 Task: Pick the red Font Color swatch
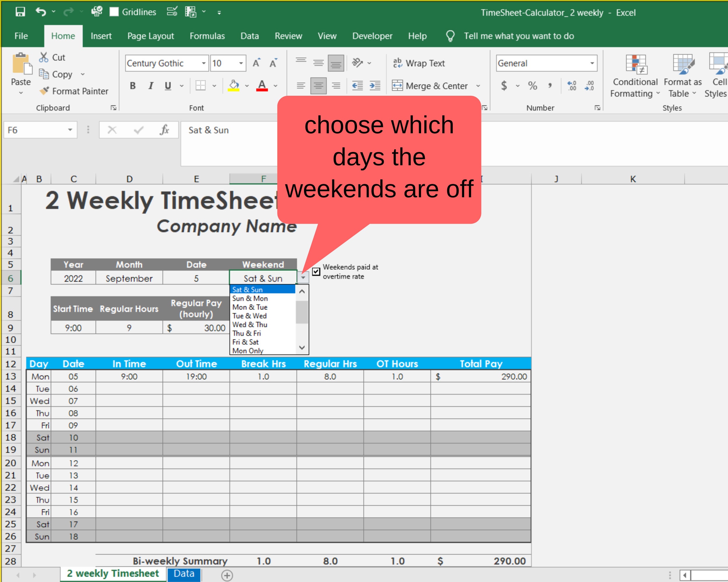[x=262, y=90]
